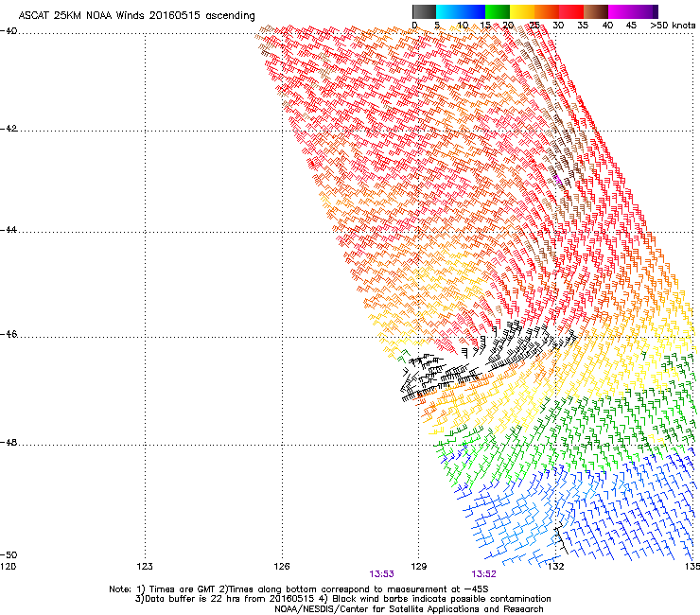
Task: Select the '10' legend speed label
Action: pos(463,25)
